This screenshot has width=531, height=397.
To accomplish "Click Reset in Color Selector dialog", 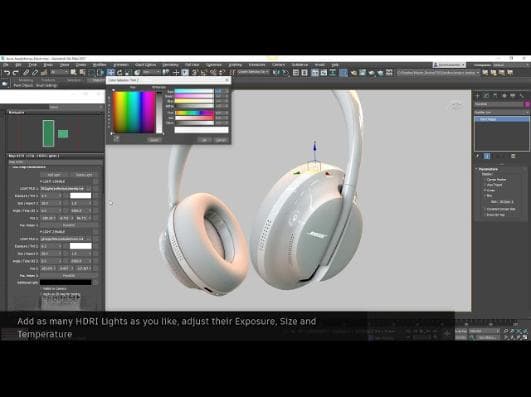I will [x=154, y=140].
